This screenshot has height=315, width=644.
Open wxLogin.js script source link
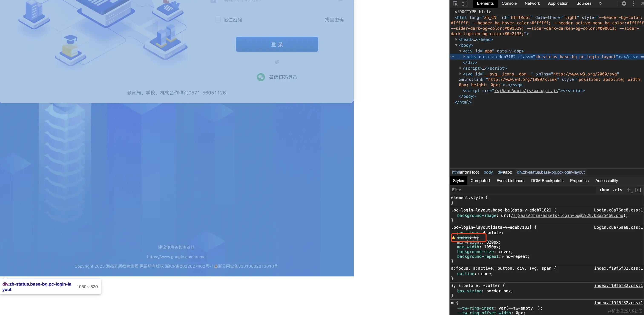click(x=526, y=91)
